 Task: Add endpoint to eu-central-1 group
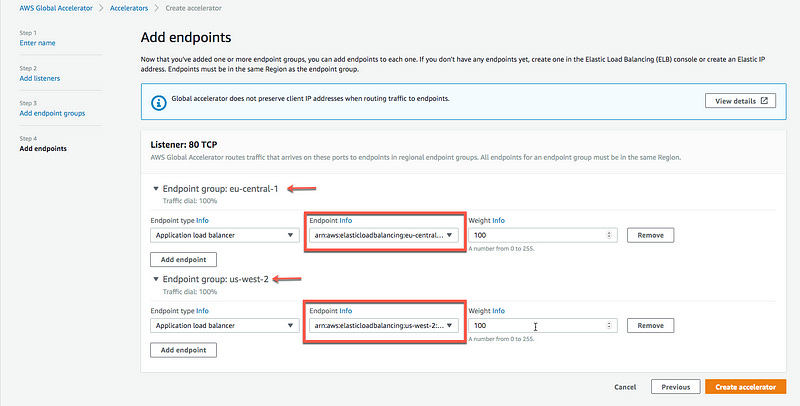(x=183, y=260)
